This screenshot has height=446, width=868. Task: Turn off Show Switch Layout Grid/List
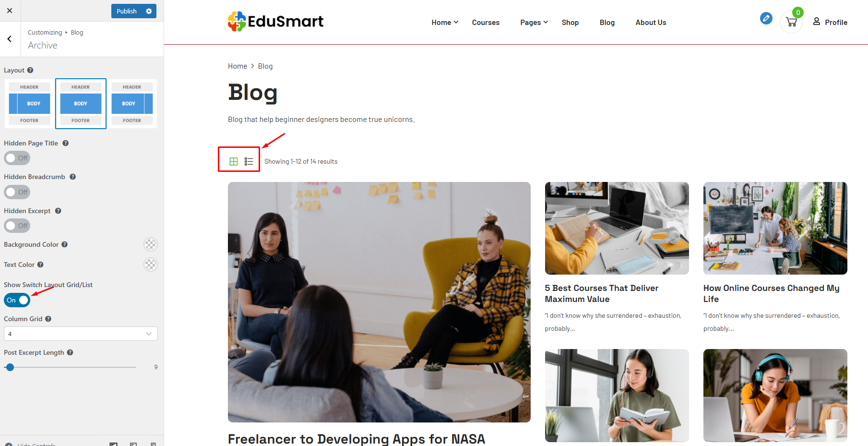pyautogui.click(x=17, y=300)
